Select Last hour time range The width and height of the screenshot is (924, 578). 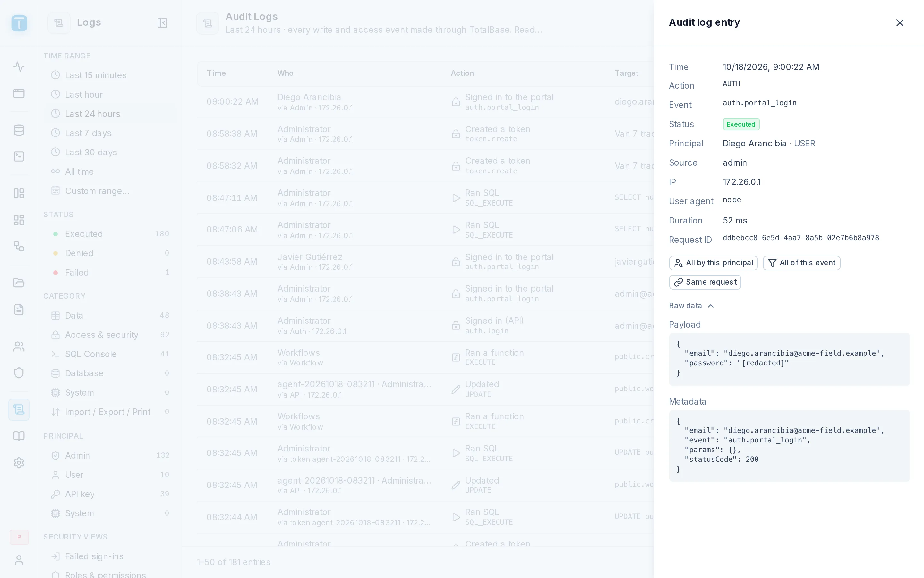coord(110,94)
